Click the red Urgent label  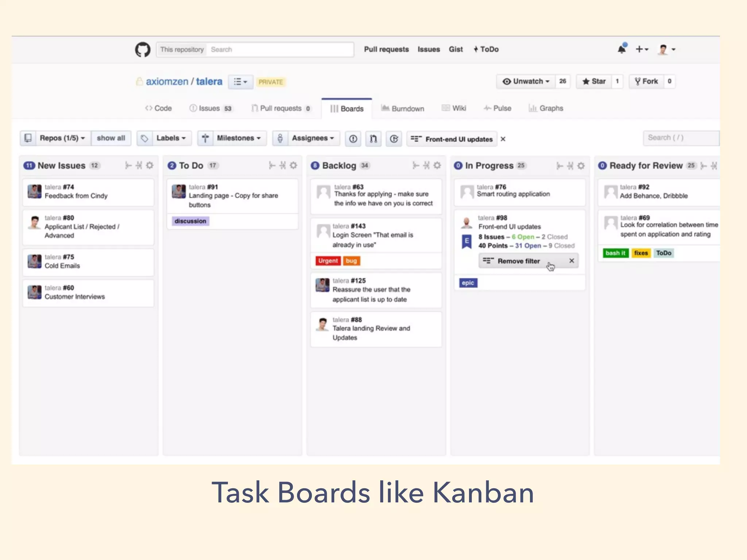coord(328,261)
